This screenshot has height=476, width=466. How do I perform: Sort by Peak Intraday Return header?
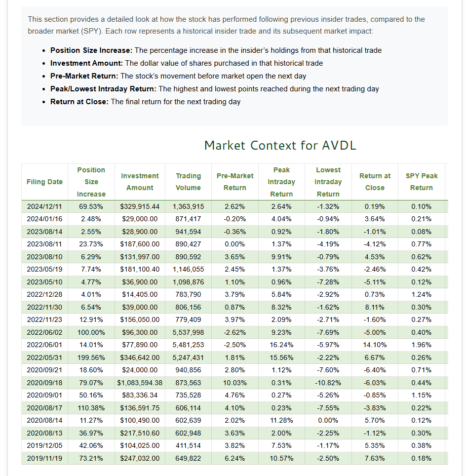pyautogui.click(x=281, y=182)
